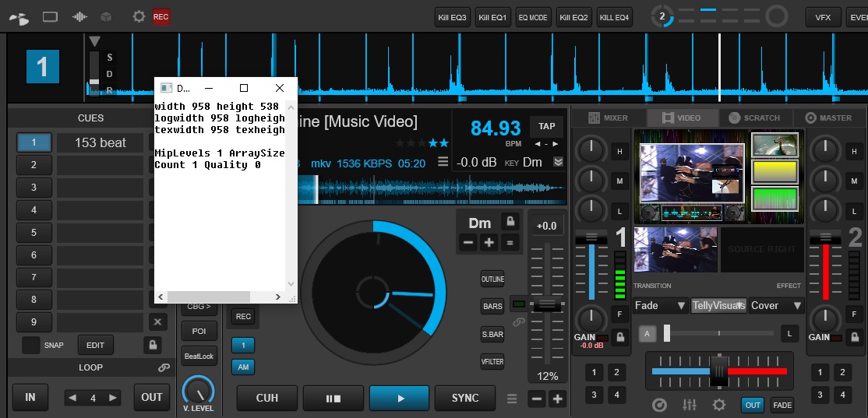Viewport: 868px width, 418px height.
Task: Open the Cover effect dropdown
Action: pyautogui.click(x=776, y=306)
